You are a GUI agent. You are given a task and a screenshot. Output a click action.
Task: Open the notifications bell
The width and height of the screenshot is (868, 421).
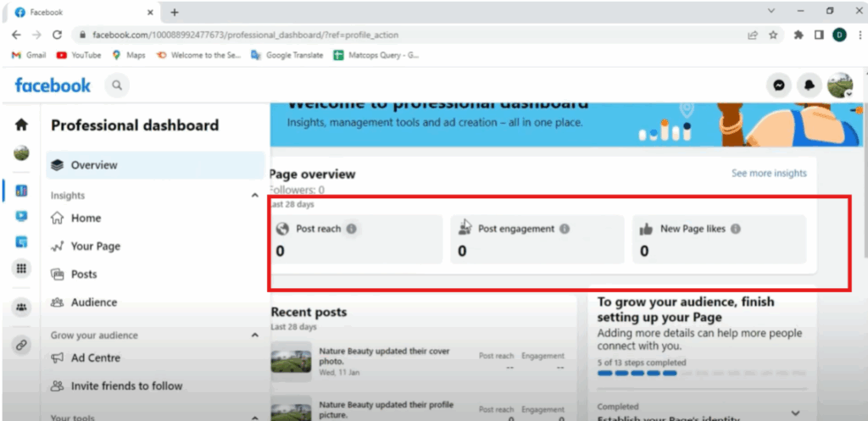(x=809, y=86)
